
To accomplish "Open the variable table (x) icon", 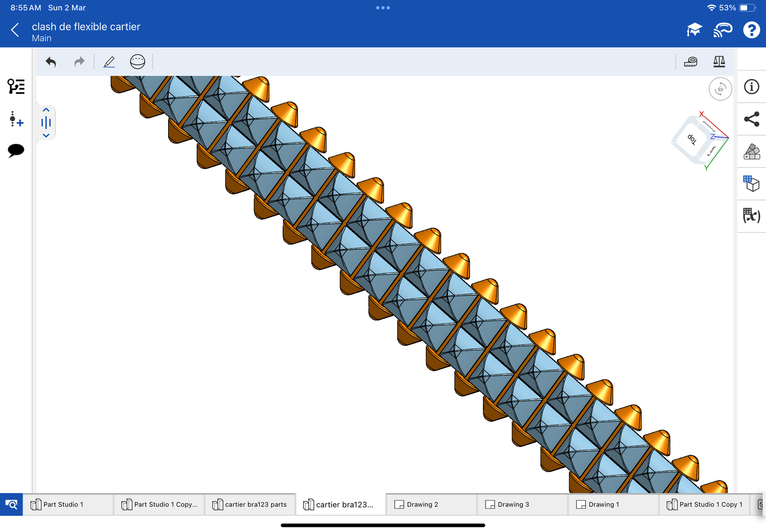I will coord(751,216).
